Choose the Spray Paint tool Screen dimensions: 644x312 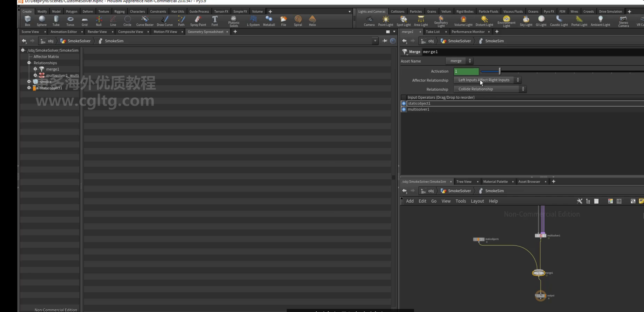(x=198, y=21)
